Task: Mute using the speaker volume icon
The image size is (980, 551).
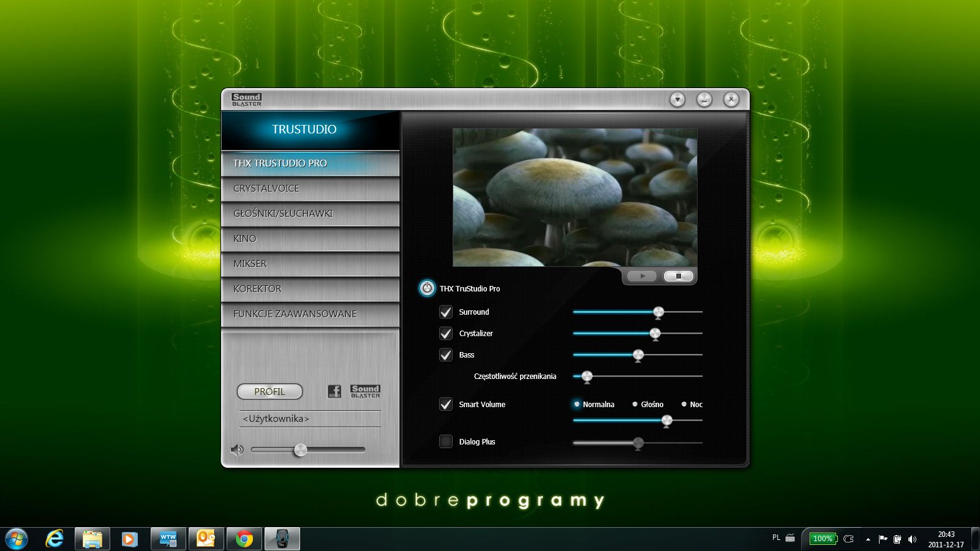Action: point(237,450)
